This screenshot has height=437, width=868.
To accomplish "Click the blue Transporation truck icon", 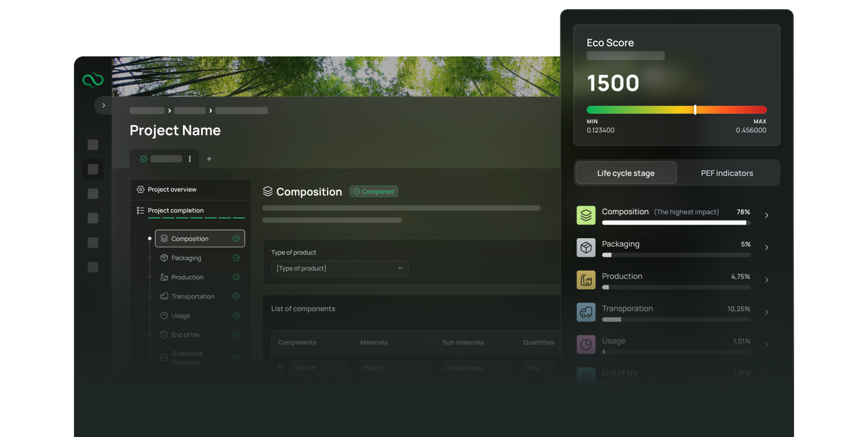I will tap(586, 312).
